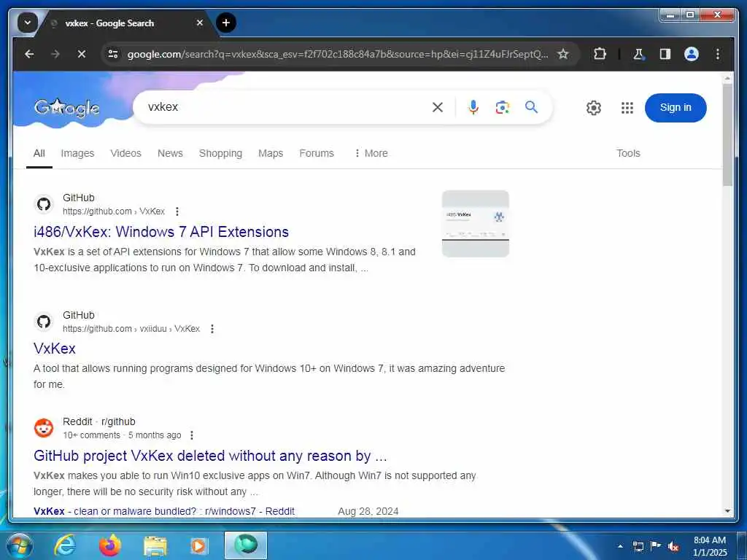
Task: Open the Google apps grid
Action: tap(627, 108)
